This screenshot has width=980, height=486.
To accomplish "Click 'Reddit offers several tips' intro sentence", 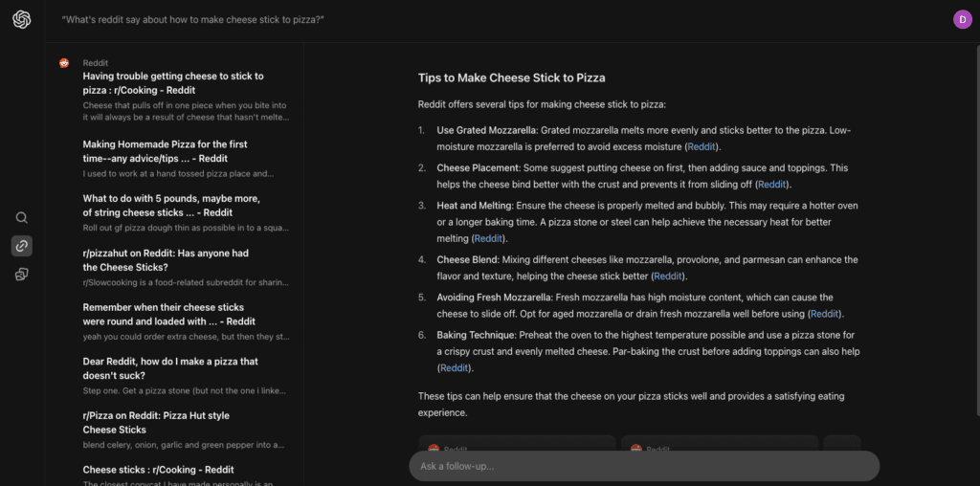I will coord(542,104).
